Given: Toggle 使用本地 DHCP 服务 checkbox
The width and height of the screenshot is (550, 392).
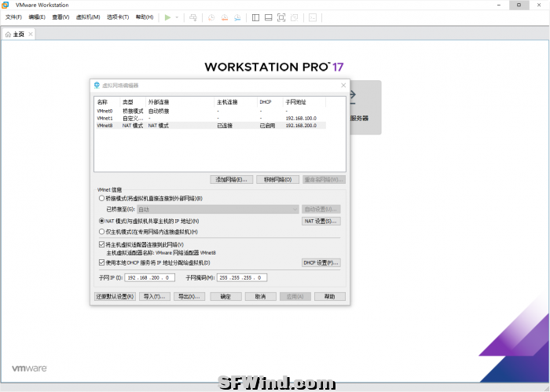Looking at the screenshot, I should (x=101, y=262).
